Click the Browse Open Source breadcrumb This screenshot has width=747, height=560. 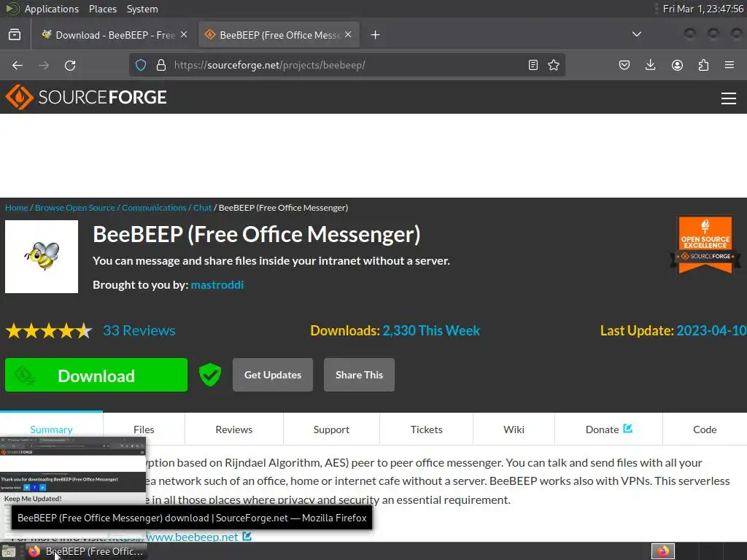(75, 208)
